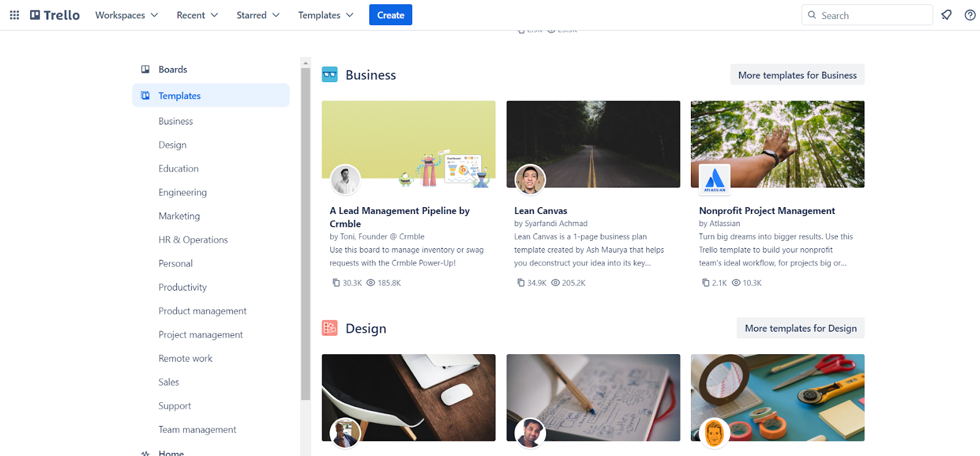The image size is (980, 456).
Task: Click copies icon beside 34.9K
Action: pos(521,283)
